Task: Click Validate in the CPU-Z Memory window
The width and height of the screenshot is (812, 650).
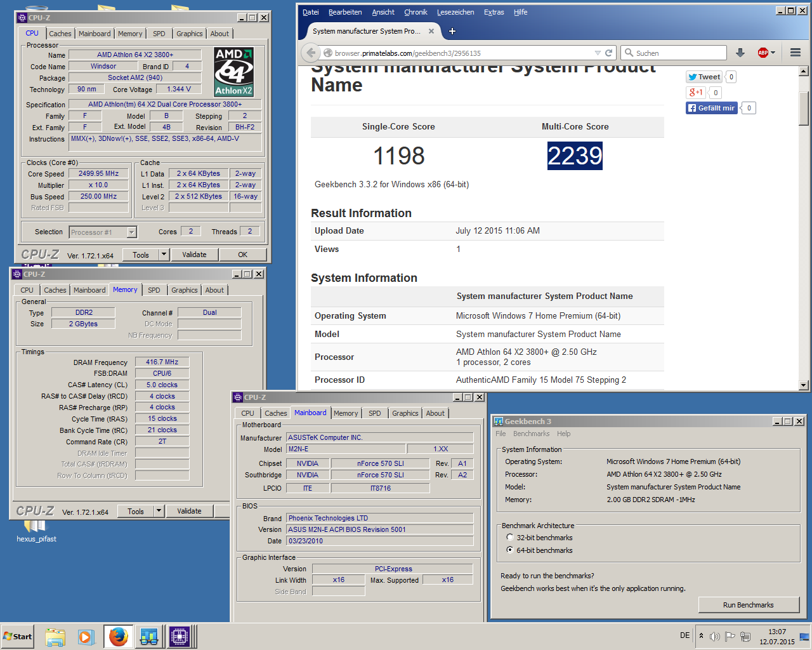Action: [x=189, y=511]
